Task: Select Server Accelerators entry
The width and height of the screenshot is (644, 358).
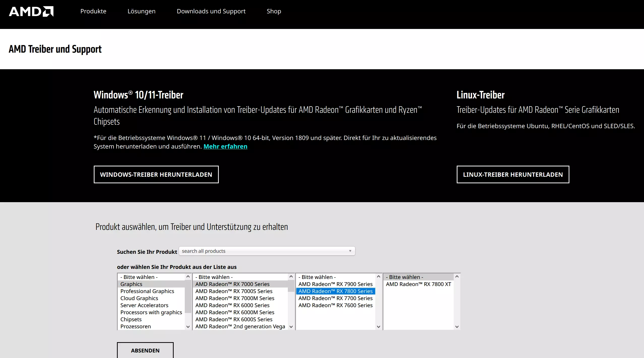Action: pyautogui.click(x=151, y=305)
